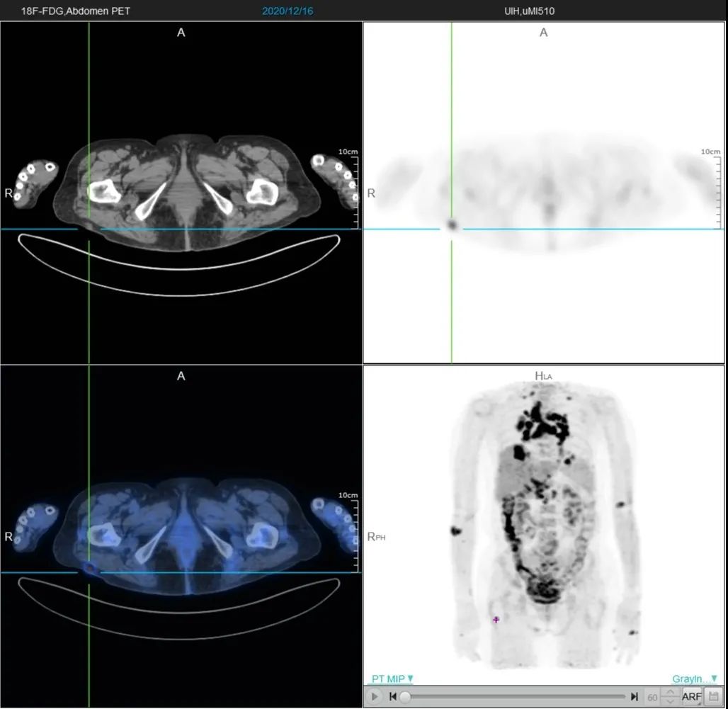Decrease the frame count stepper down arrow
The height and width of the screenshot is (709, 728).
[x=670, y=701]
